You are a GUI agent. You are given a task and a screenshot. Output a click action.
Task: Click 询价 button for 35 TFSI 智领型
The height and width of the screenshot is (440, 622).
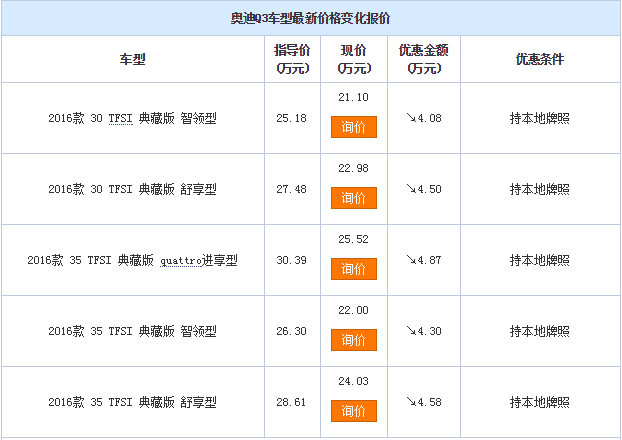tap(353, 340)
